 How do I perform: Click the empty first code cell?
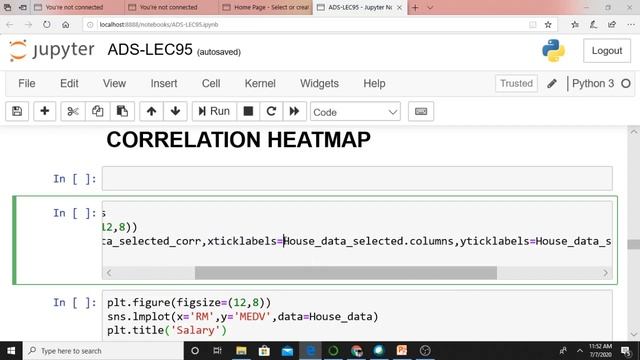coord(357,178)
